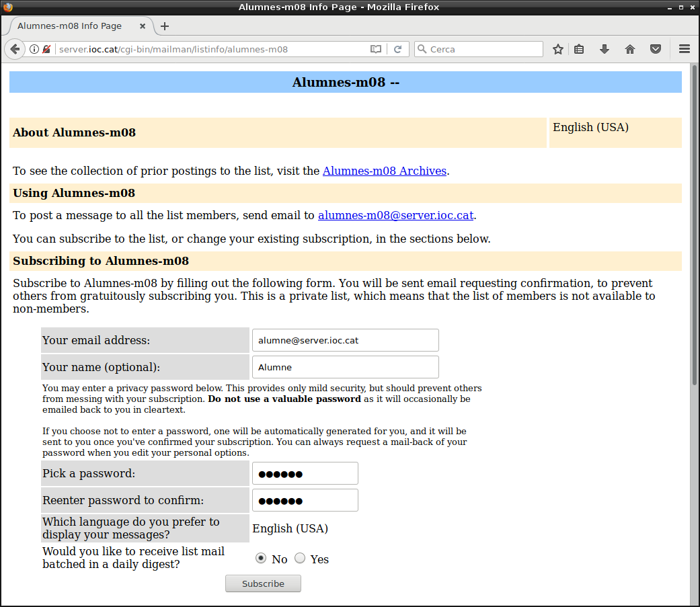Select No for daily digest
700x607 pixels.
point(261,559)
